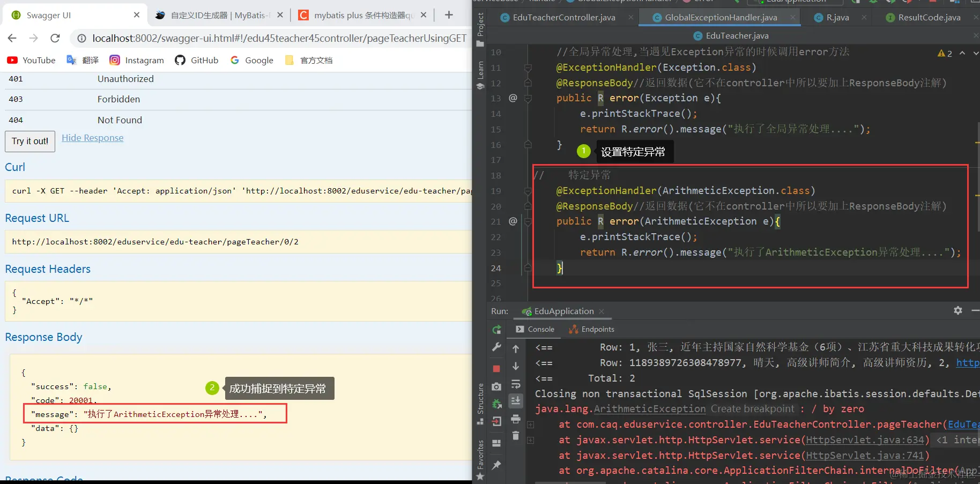Close the EduTeacherController.java tab
The image size is (980, 484).
click(x=630, y=17)
